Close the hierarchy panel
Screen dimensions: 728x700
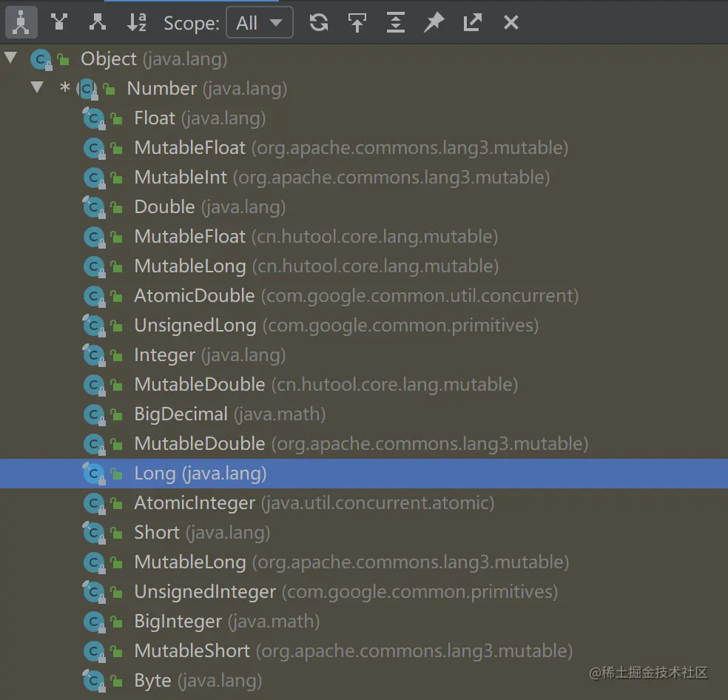(510, 22)
